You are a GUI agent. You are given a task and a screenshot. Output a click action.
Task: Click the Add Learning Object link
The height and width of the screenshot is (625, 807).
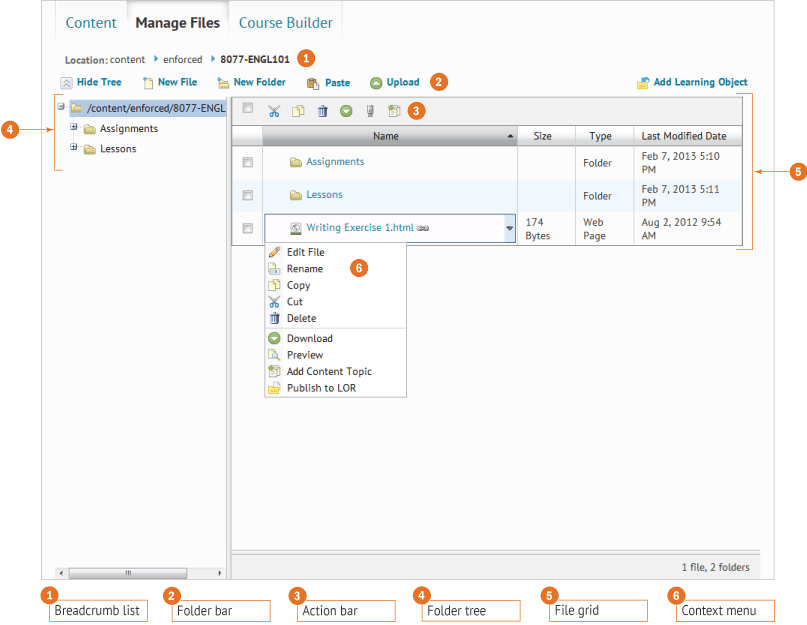point(700,82)
